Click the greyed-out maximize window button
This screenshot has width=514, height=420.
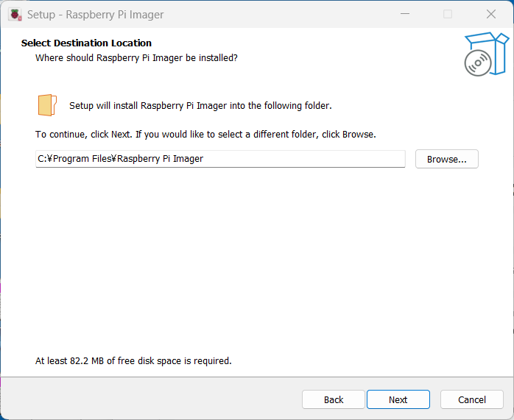pos(448,15)
